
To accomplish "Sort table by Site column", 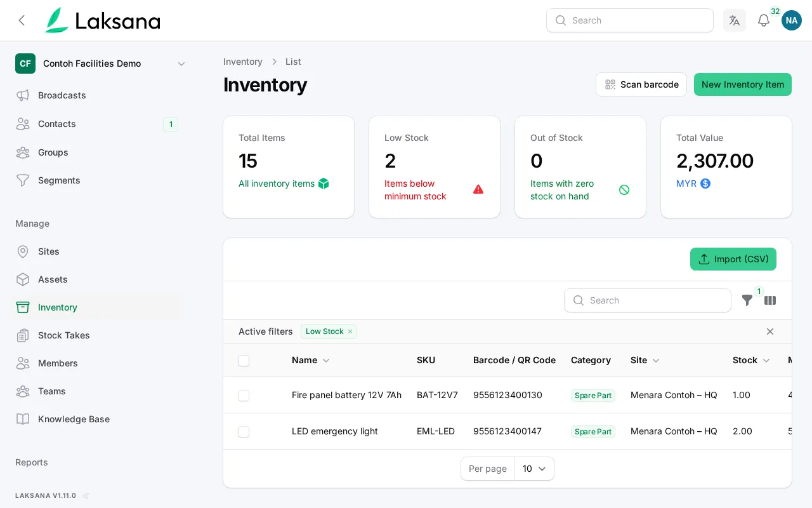I will click(x=645, y=360).
